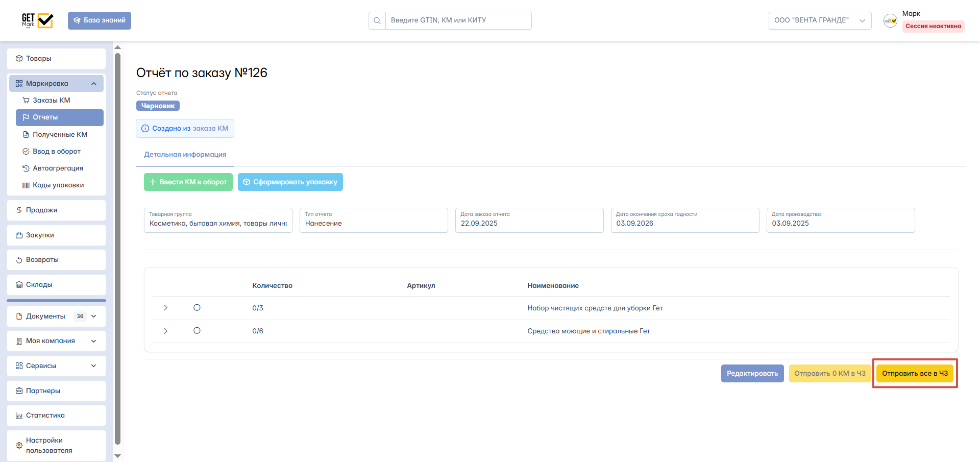Open Настройки пользователя settings
Screen dimensions: 980x462
coord(56,446)
